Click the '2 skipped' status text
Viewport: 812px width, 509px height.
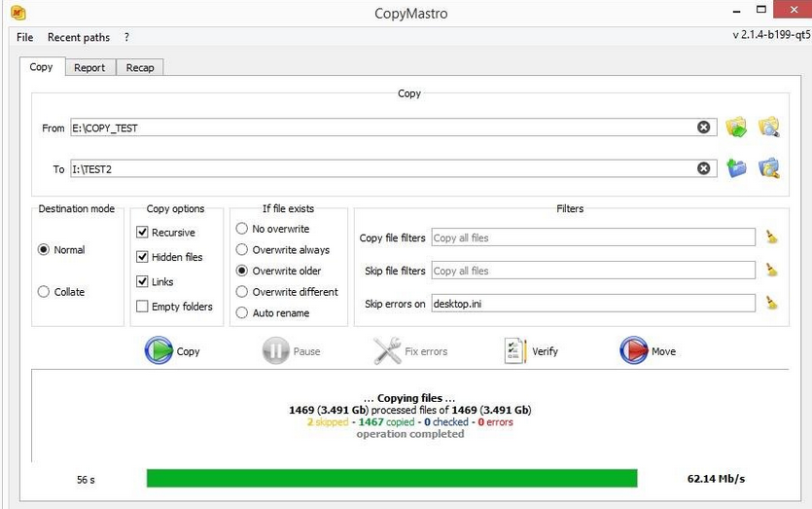328,422
